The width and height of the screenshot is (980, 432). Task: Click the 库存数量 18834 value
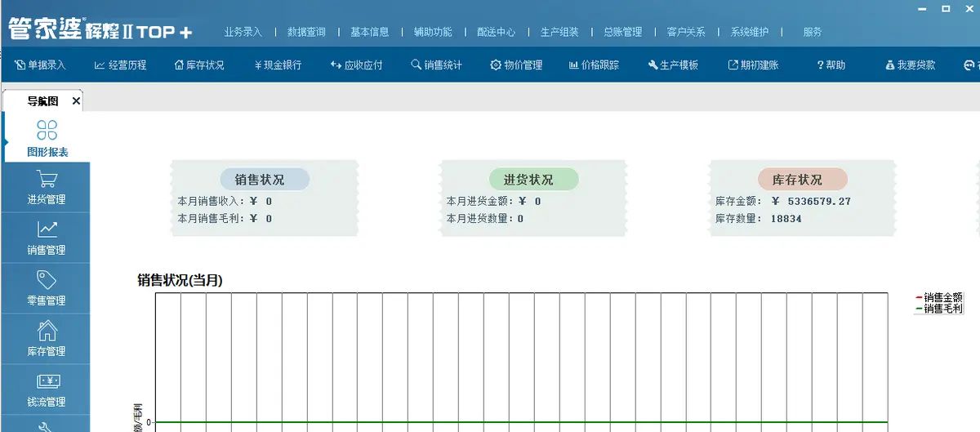point(786,219)
